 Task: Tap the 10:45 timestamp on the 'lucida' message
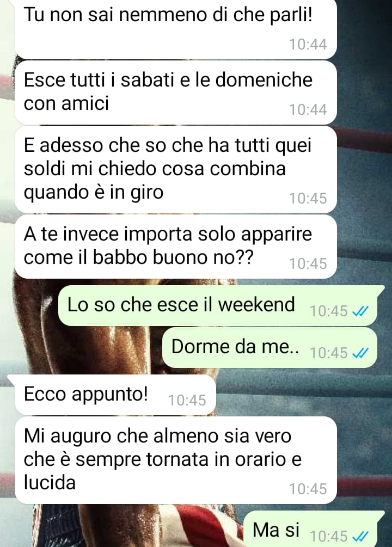[308, 489]
